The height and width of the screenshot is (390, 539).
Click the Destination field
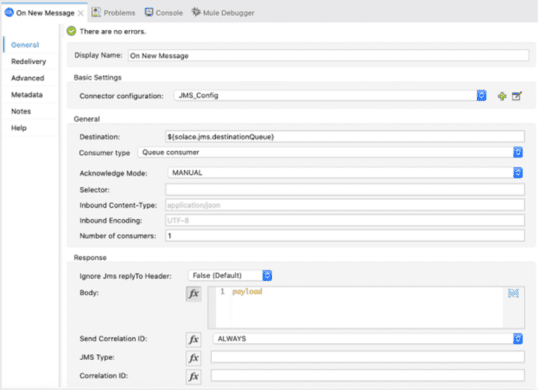[345, 137]
